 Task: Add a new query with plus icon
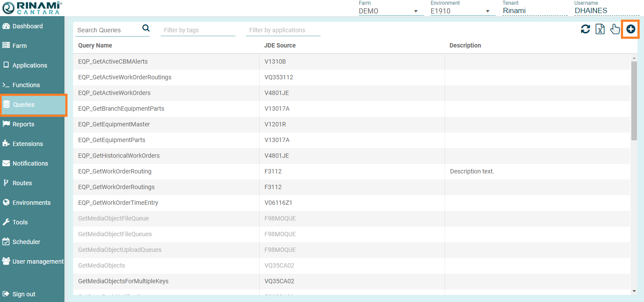pos(631,29)
